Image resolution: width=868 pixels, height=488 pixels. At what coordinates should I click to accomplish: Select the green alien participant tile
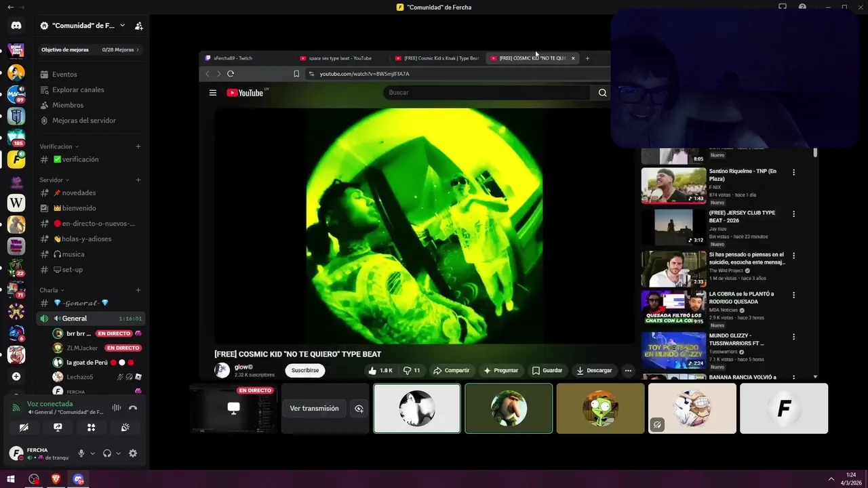click(600, 409)
